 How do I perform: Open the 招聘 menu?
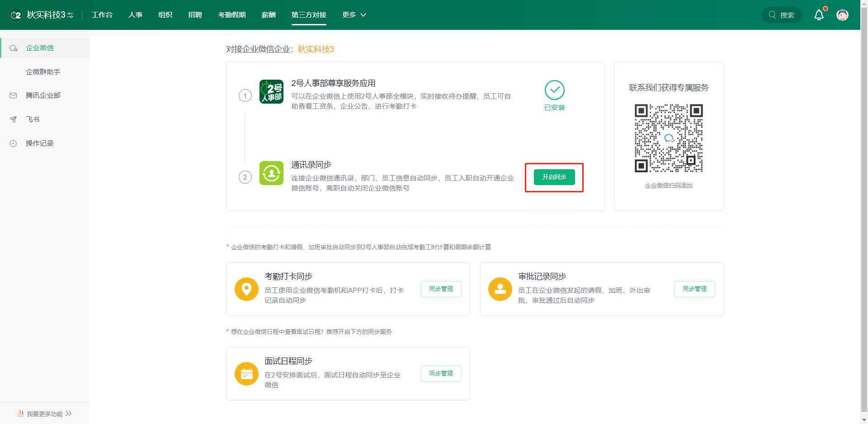(x=195, y=15)
